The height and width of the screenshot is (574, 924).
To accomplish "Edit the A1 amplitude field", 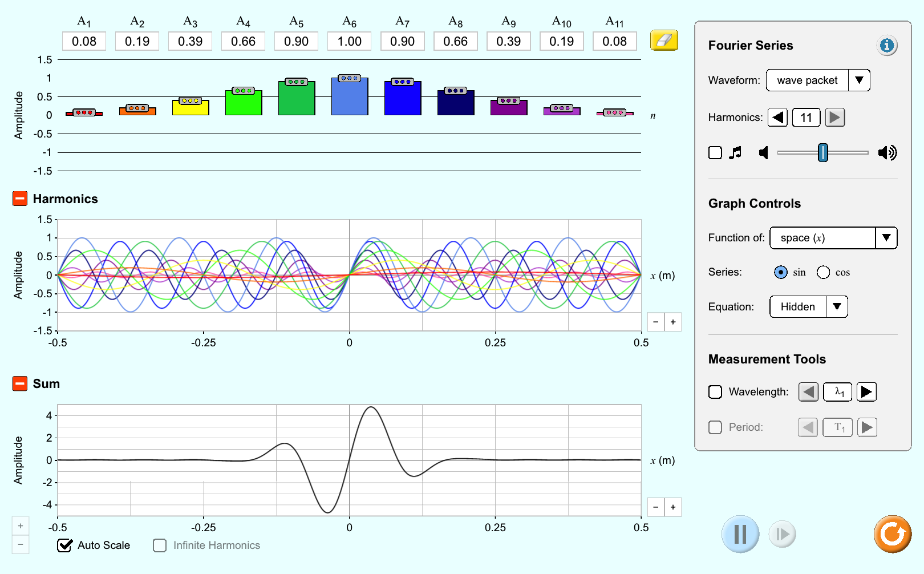I will (x=84, y=42).
